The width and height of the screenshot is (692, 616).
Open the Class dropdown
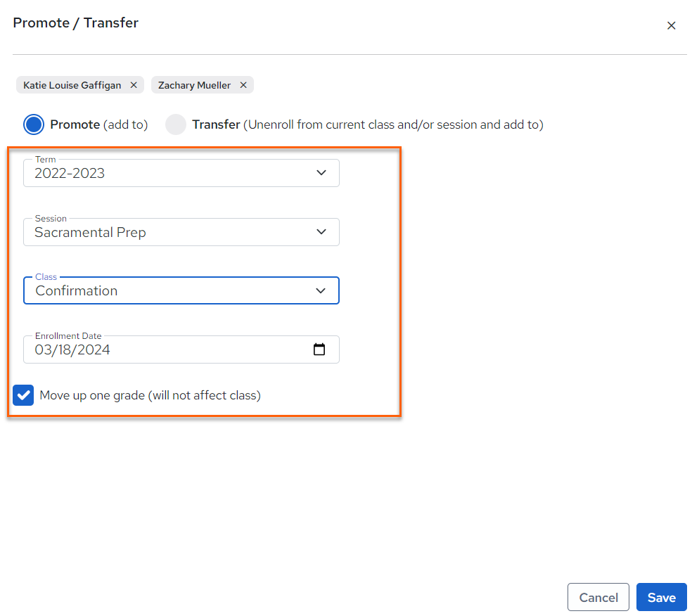(181, 290)
